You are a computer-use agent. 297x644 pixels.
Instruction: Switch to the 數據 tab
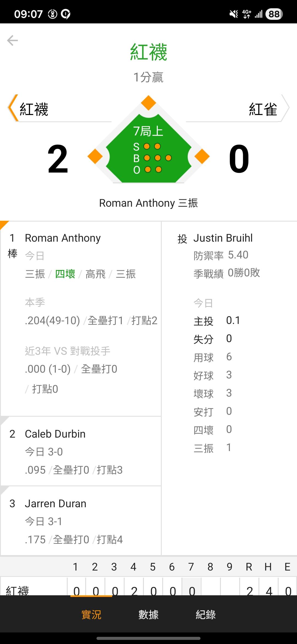(x=148, y=614)
